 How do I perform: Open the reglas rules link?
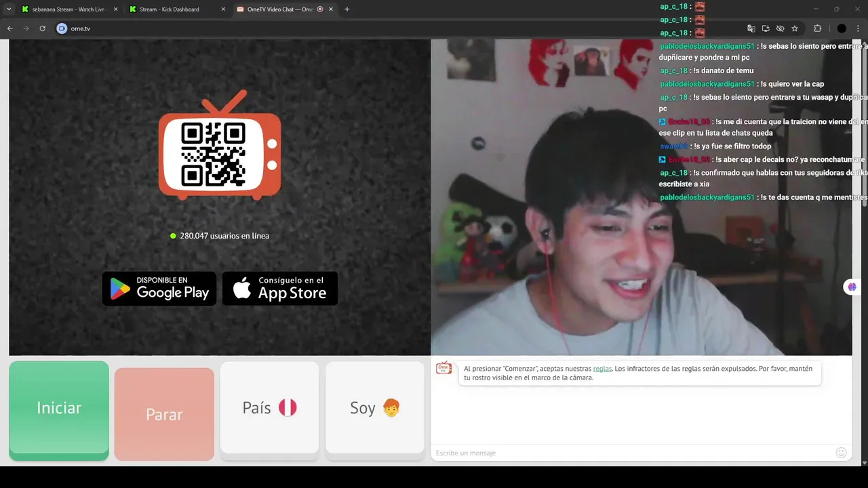coord(602,369)
